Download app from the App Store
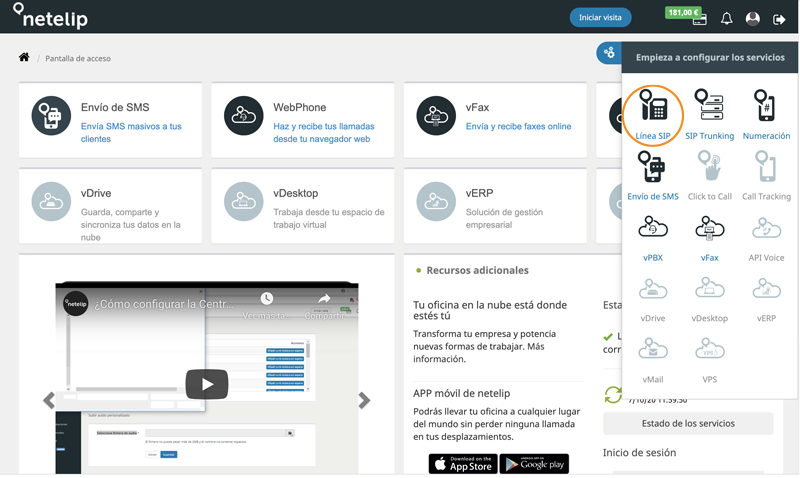This screenshot has height=478, width=800. tap(463, 464)
